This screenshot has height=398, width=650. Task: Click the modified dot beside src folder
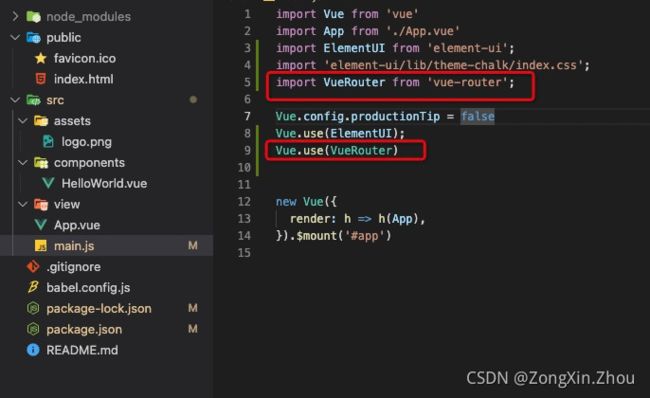[x=193, y=100]
